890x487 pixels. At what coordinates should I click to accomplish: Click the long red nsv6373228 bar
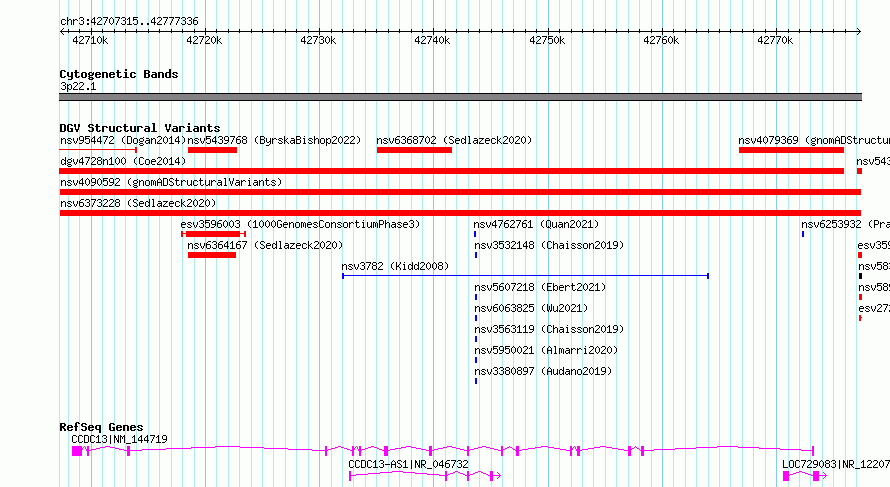coord(460,213)
